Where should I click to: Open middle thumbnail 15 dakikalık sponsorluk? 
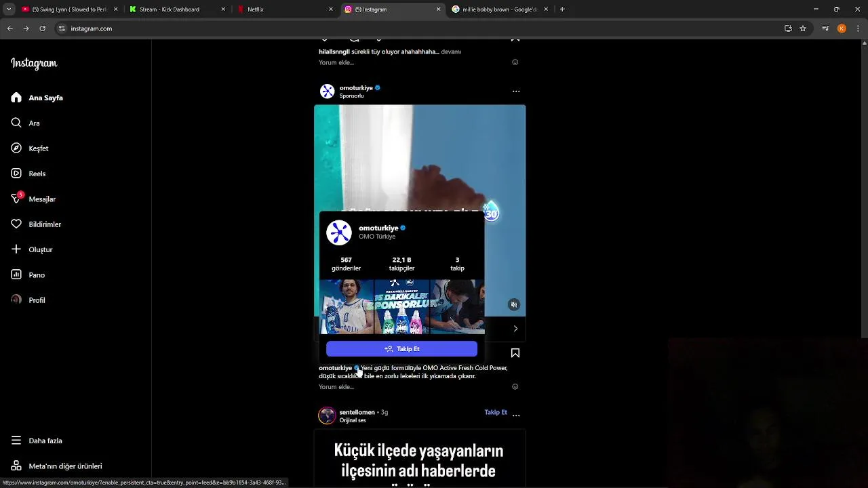[x=401, y=307]
